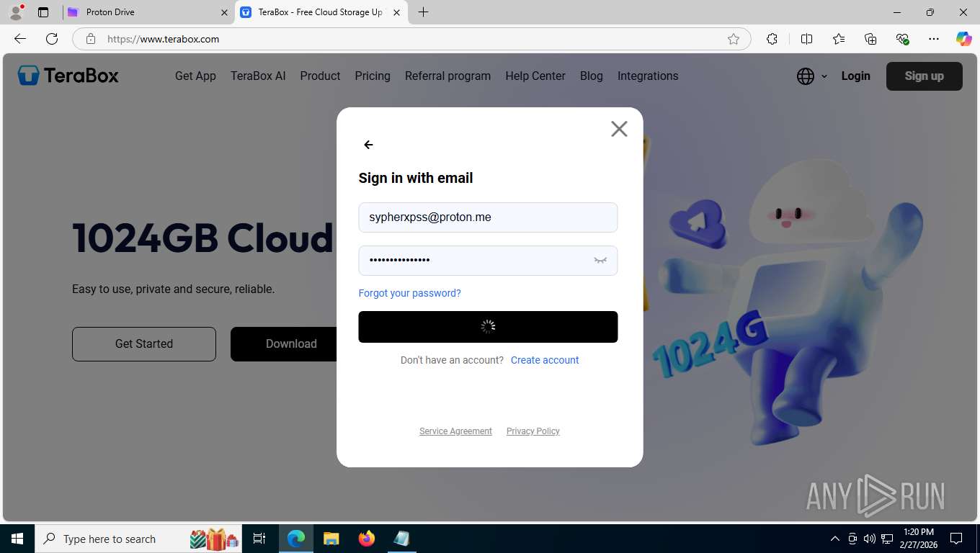This screenshot has height=553, width=980.
Task: Open the Product menu item
Action: pos(320,76)
